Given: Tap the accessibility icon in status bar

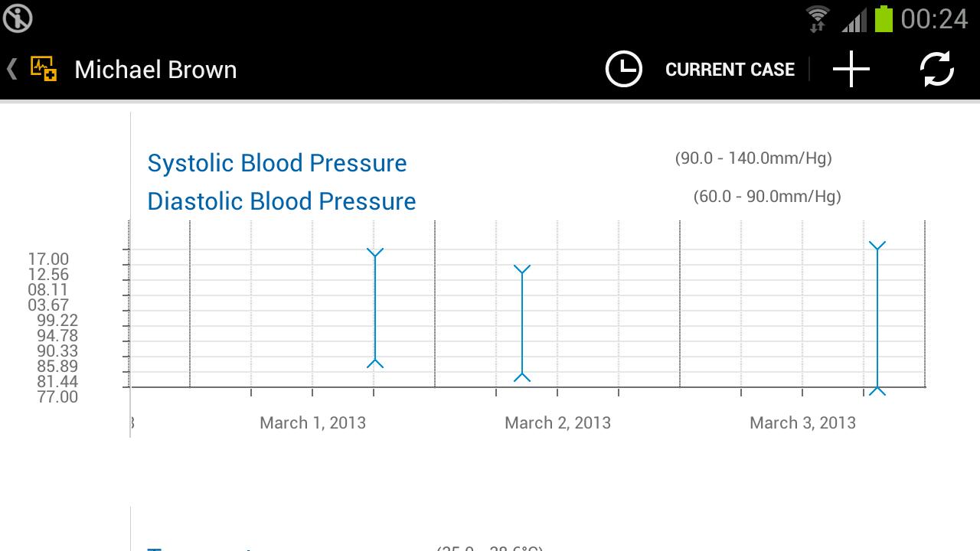Looking at the screenshot, I should 17,18.
